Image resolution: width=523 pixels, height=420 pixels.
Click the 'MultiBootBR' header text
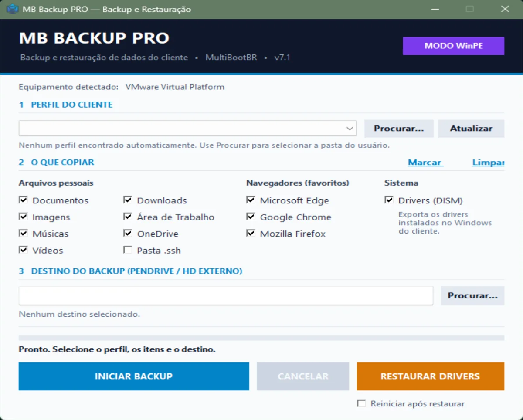point(231,58)
